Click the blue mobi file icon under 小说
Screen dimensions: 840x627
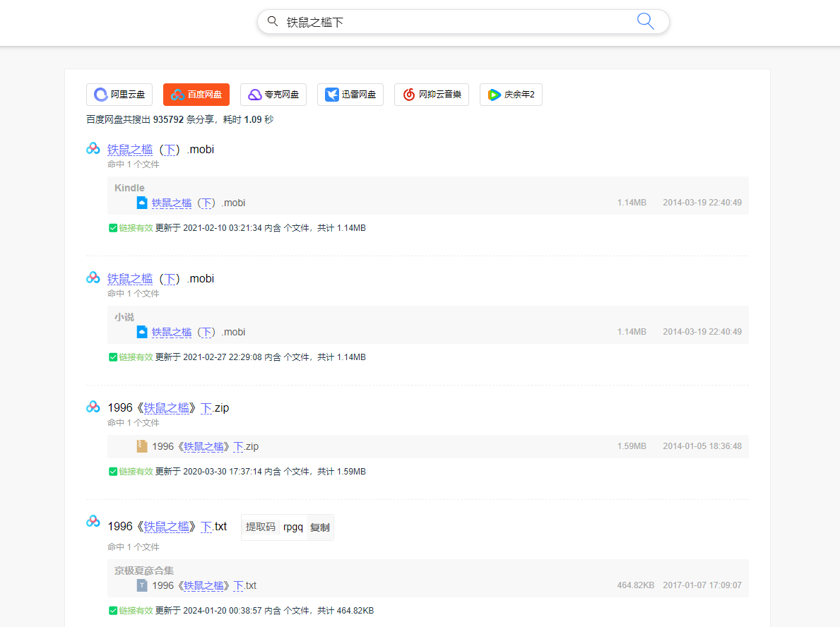(x=142, y=332)
